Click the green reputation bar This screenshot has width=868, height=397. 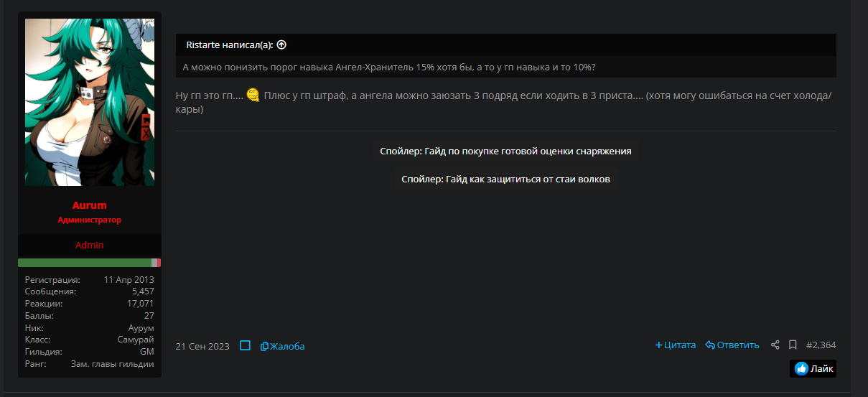click(85, 263)
